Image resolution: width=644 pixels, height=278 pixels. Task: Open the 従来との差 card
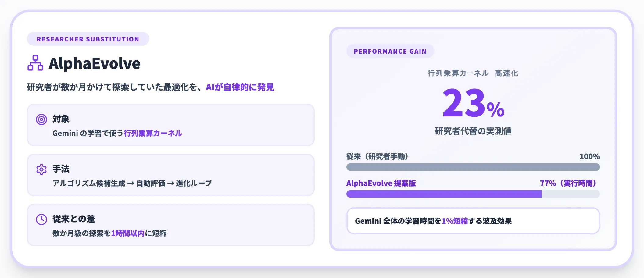171,225
